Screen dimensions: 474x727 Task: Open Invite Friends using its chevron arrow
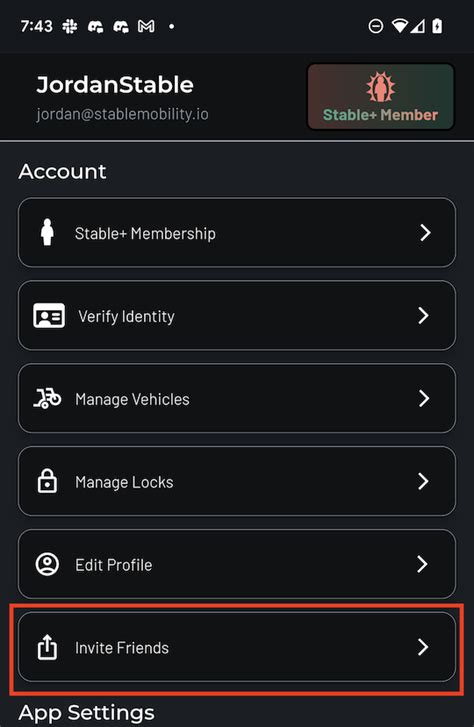point(423,647)
